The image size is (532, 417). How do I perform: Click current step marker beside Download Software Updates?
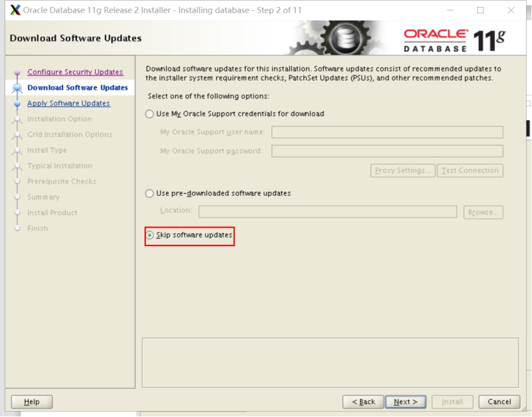pyautogui.click(x=17, y=88)
